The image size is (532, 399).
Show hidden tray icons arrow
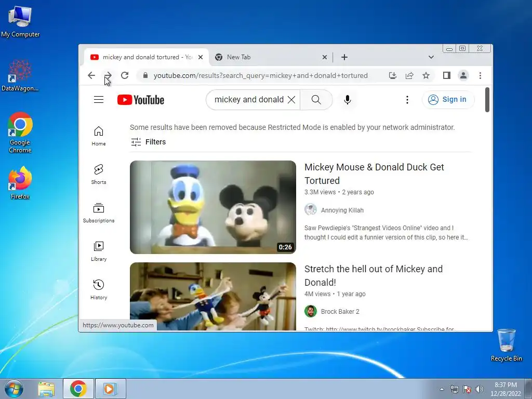[442, 389]
